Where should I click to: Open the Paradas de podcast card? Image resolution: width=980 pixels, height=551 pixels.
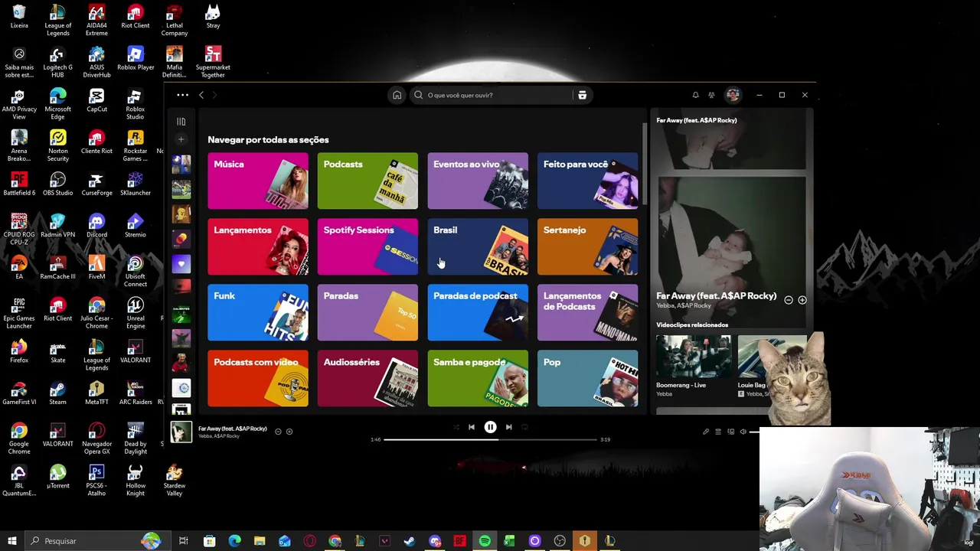click(478, 312)
